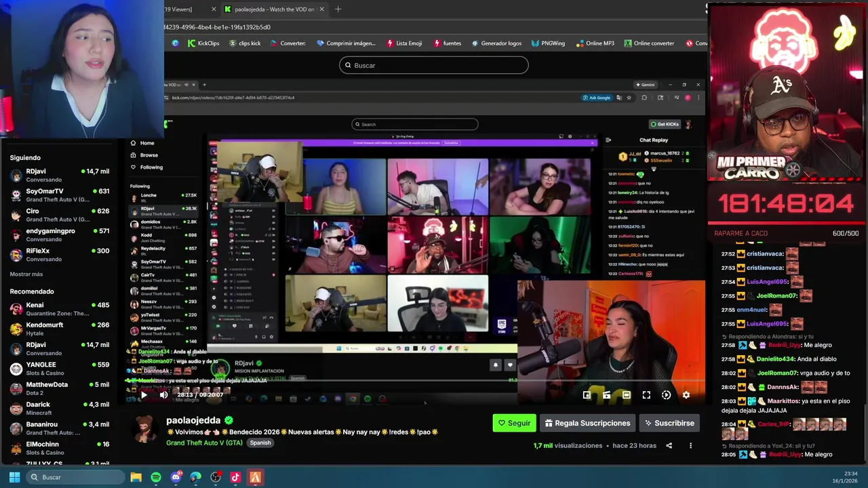Click Seguir to follow paolaojedda
Screen dimensions: 868x488
(x=514, y=423)
